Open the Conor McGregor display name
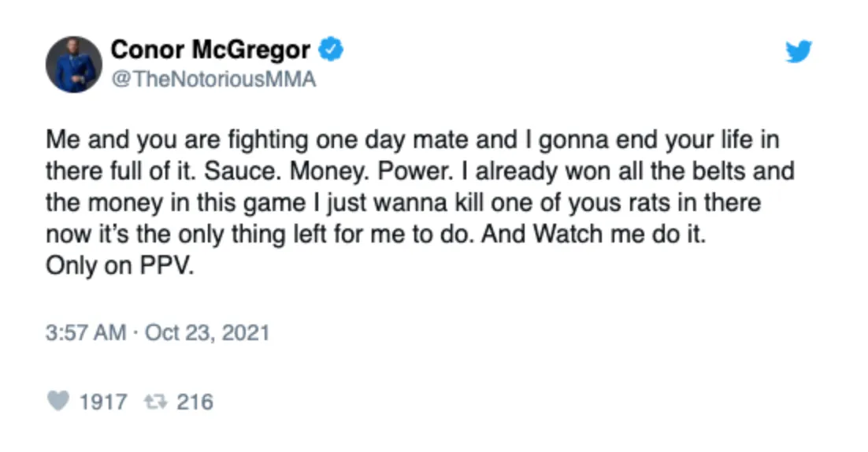Screen dimensions: 868x452 [x=210, y=50]
